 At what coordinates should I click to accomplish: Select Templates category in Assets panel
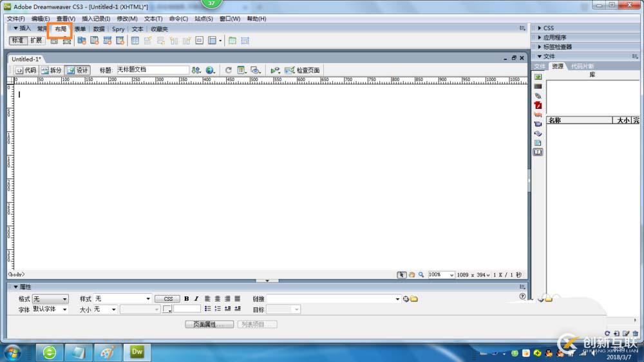[x=538, y=143]
